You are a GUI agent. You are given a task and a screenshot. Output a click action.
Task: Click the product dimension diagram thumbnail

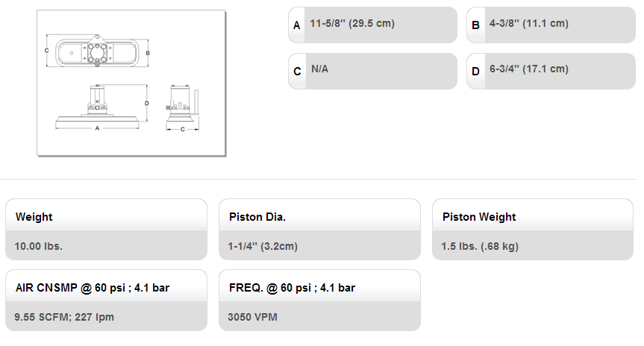coord(131,83)
